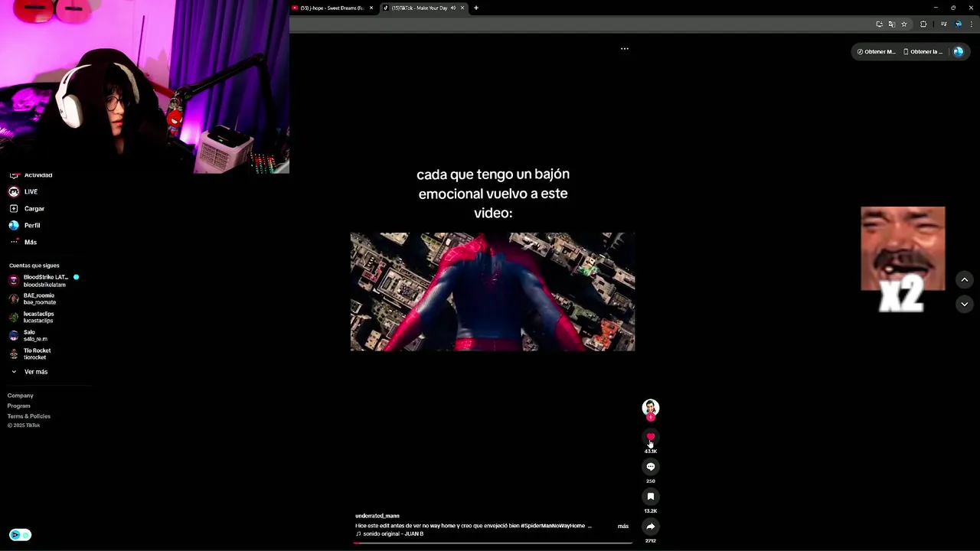This screenshot has width=980, height=551.
Task: Click the Obtener la ... app button
Action: click(923, 51)
